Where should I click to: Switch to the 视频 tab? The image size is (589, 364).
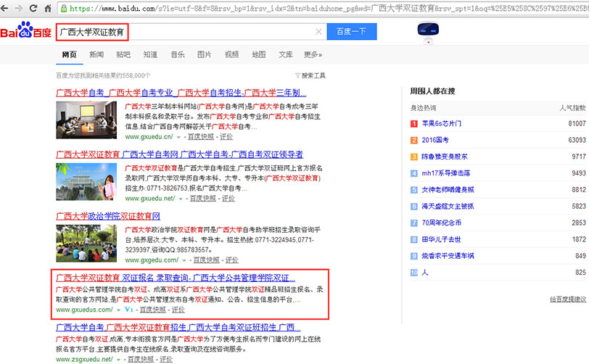[232, 55]
